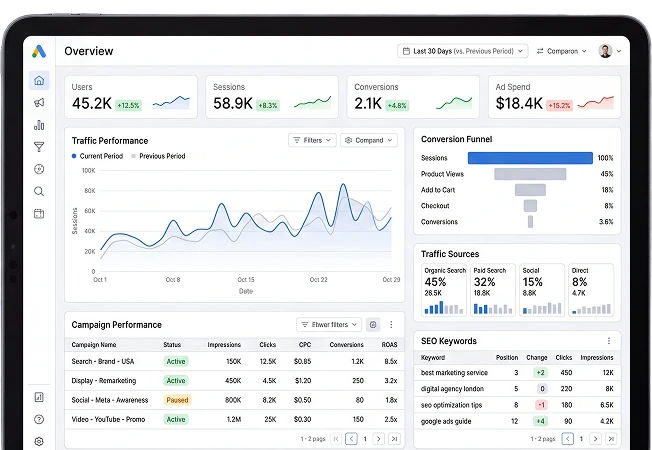Click the Add to Cart funnel bar

[530, 190]
